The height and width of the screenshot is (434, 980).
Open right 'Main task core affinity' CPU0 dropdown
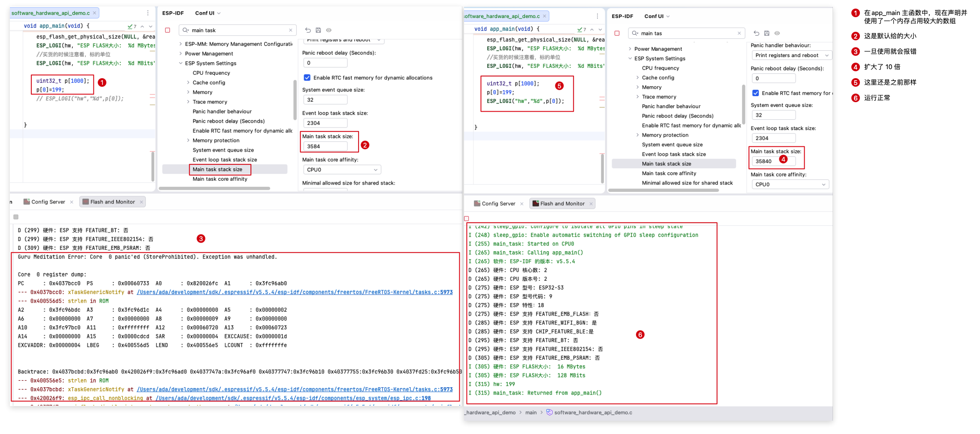pyautogui.click(x=790, y=184)
